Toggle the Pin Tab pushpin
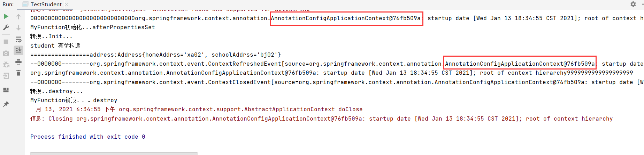This screenshot has height=155, width=644. coord(6,104)
